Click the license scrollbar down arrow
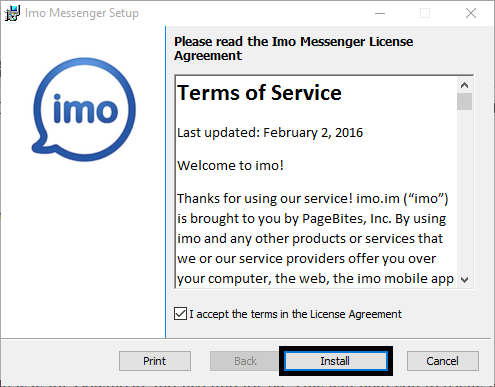495x387 pixels. coord(464,279)
